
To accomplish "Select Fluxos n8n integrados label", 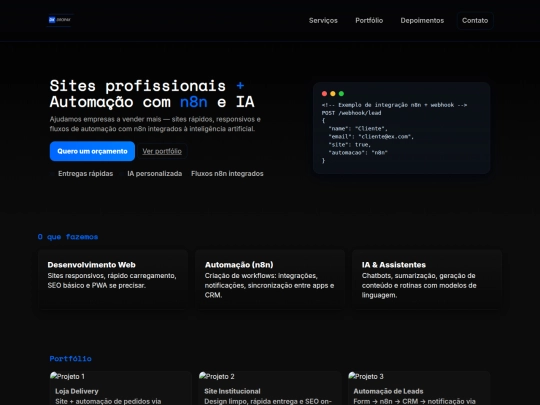I will point(227,174).
